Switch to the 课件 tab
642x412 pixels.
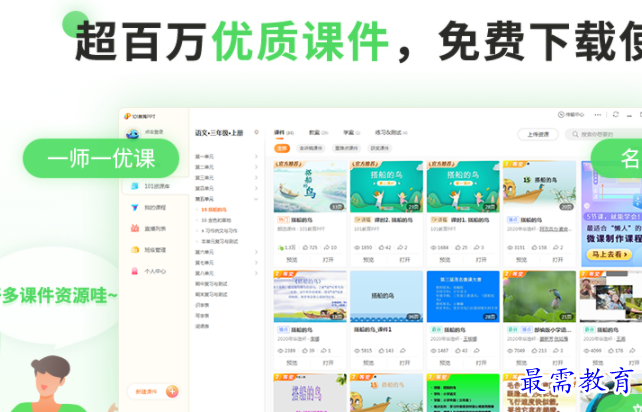[284, 133]
